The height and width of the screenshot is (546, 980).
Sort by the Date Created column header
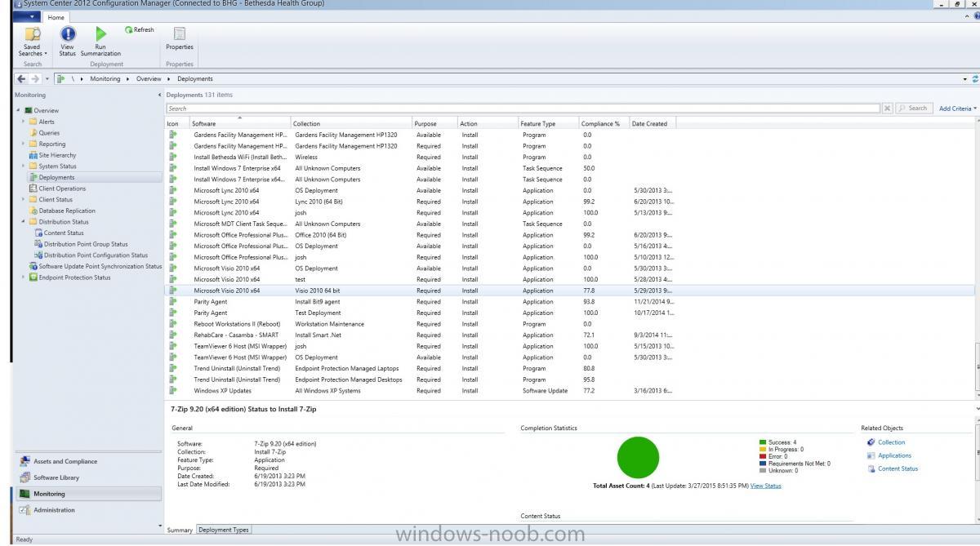652,124
